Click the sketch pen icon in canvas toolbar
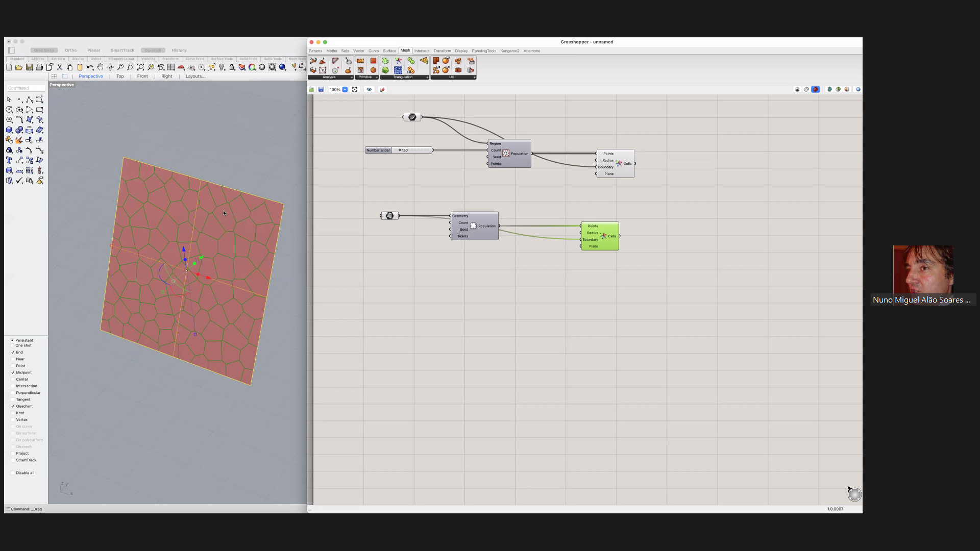 coord(382,89)
